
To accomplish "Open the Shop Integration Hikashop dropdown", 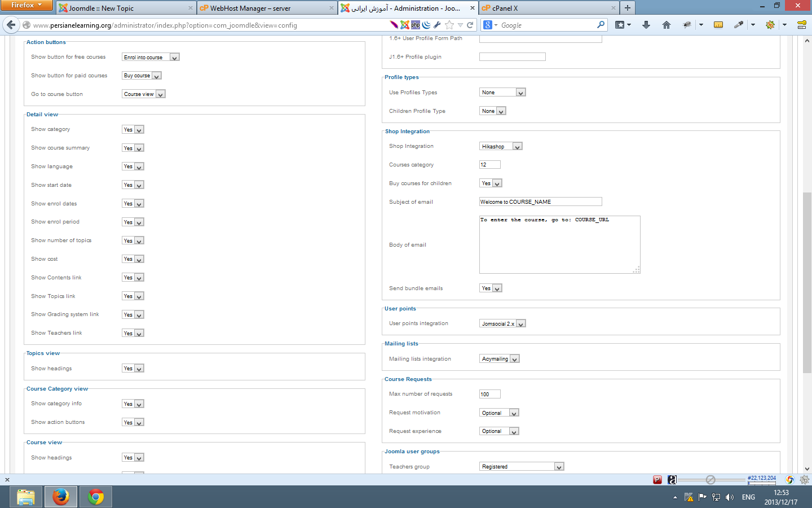I will coord(501,146).
